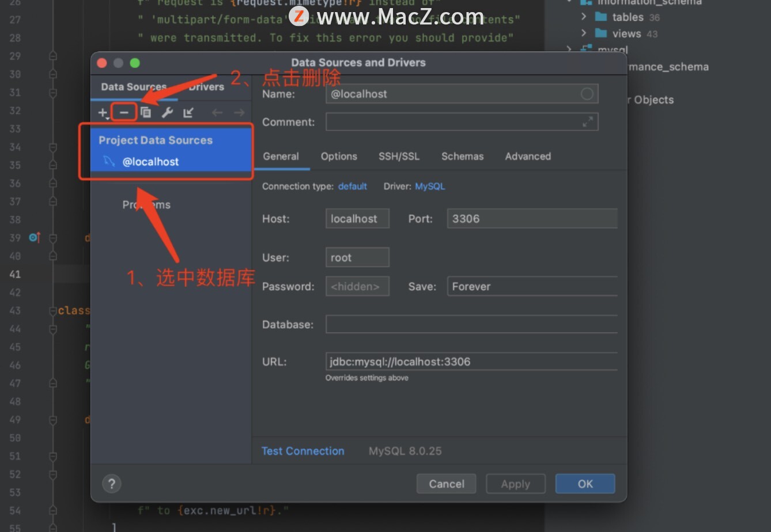Focus the empty Comment field

(x=462, y=122)
